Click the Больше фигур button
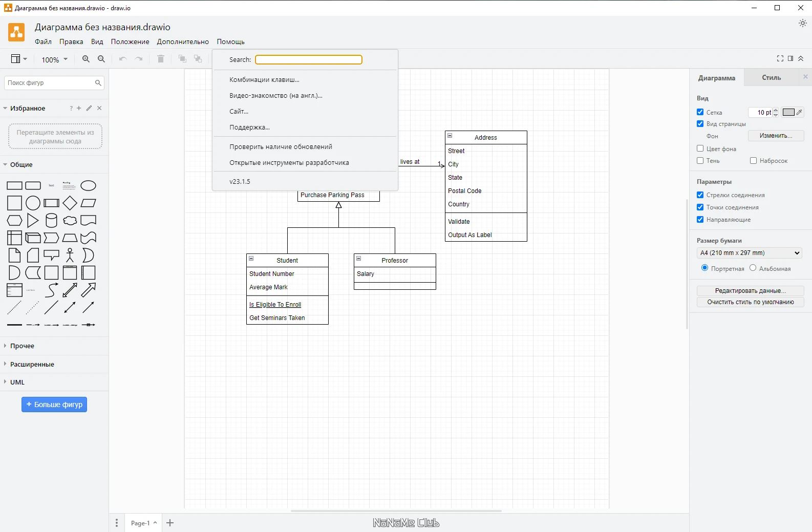This screenshot has height=532, width=812. [54, 405]
